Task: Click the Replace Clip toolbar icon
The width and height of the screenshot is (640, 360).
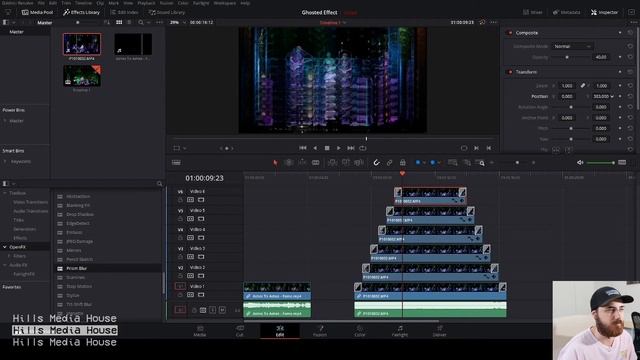Action: (x=359, y=162)
